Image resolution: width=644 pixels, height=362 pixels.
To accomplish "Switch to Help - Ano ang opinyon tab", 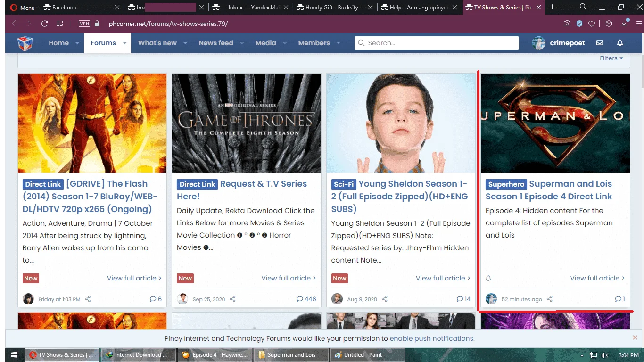I will [x=419, y=8].
